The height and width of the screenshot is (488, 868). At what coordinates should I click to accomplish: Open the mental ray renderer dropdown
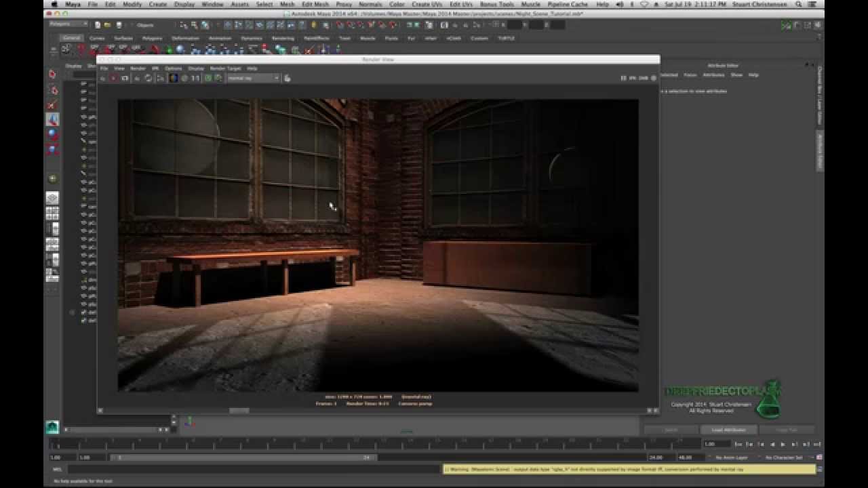(253, 78)
